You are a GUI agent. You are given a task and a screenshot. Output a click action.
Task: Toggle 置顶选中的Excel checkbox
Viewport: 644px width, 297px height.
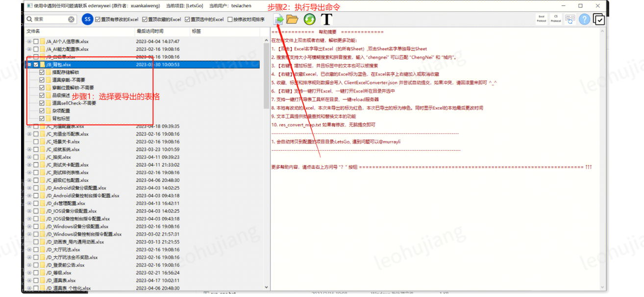click(x=187, y=20)
